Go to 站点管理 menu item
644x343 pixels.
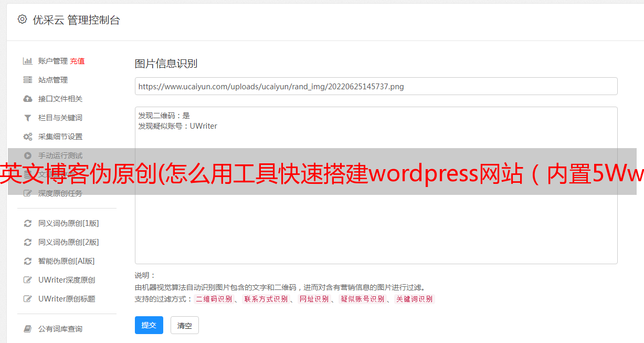pyautogui.click(x=53, y=80)
